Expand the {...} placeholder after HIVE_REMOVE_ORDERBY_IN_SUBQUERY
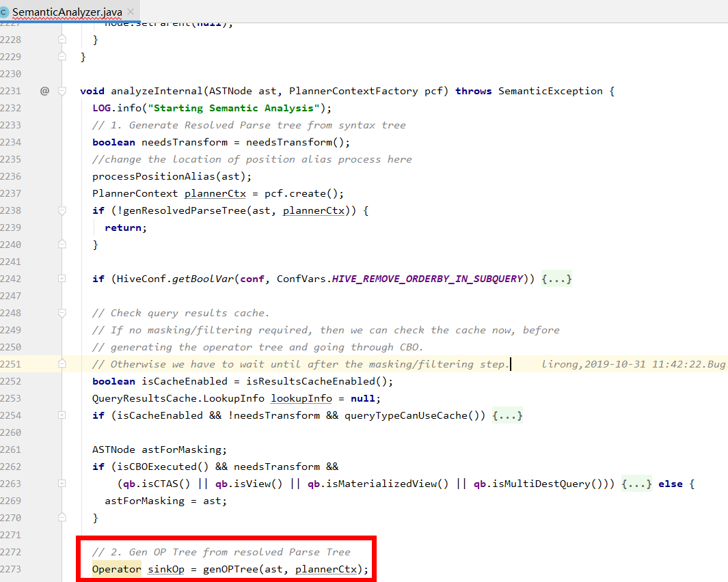The image size is (728, 582). (556, 279)
